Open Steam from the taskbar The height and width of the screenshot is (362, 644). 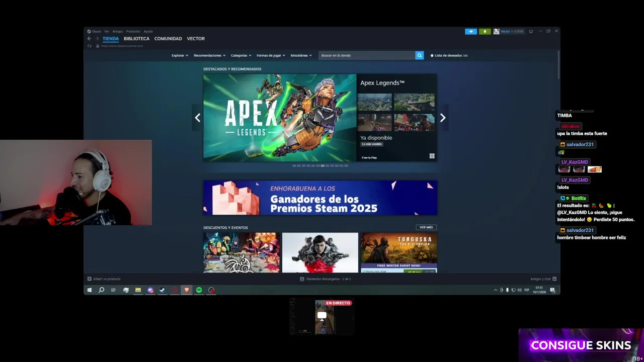[162, 290]
